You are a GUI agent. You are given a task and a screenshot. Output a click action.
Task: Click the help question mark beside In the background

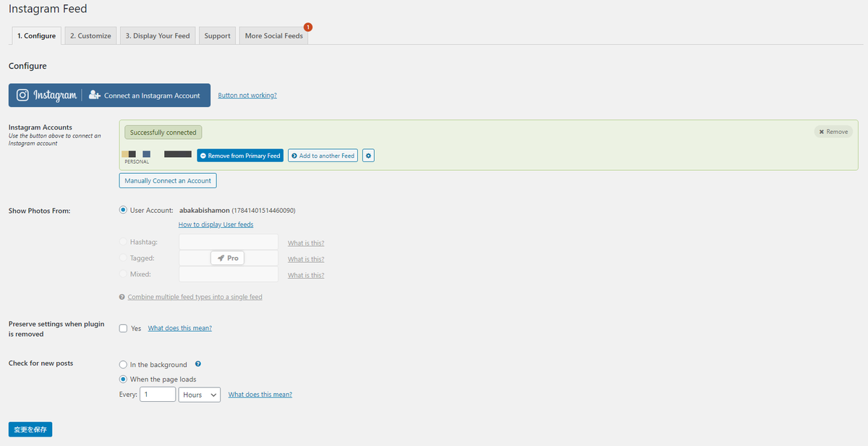coord(198,364)
